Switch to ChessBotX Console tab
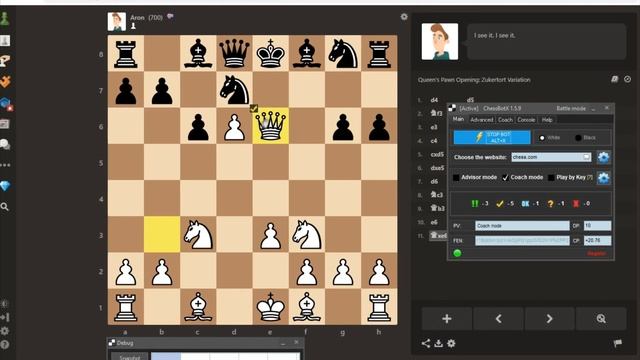640x360 pixels. pos(526,120)
